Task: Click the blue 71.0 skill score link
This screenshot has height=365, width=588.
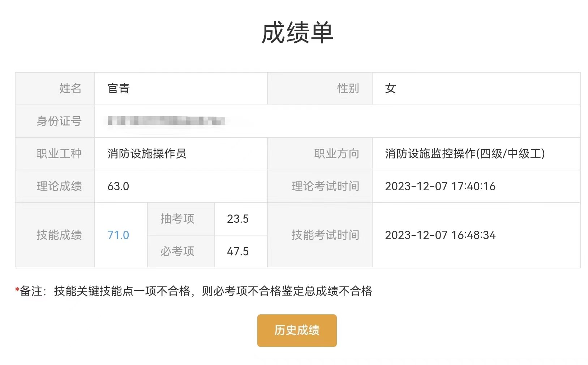Action: coord(118,235)
